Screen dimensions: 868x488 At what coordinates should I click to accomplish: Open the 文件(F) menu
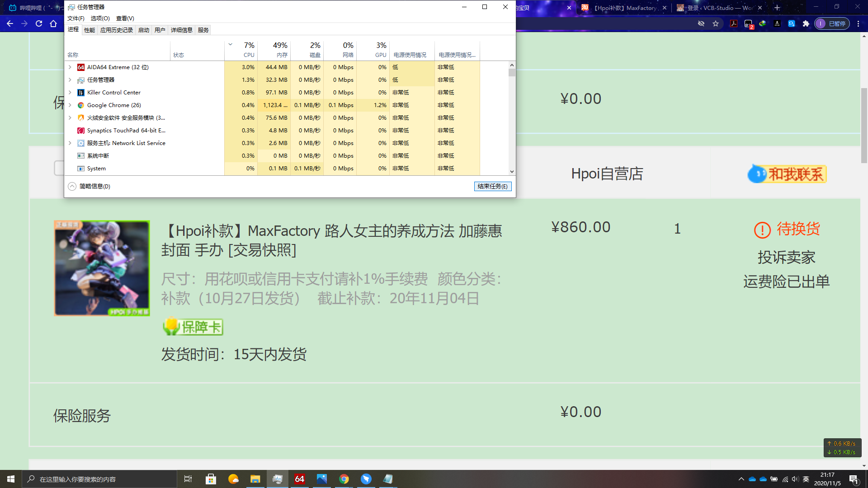(76, 19)
